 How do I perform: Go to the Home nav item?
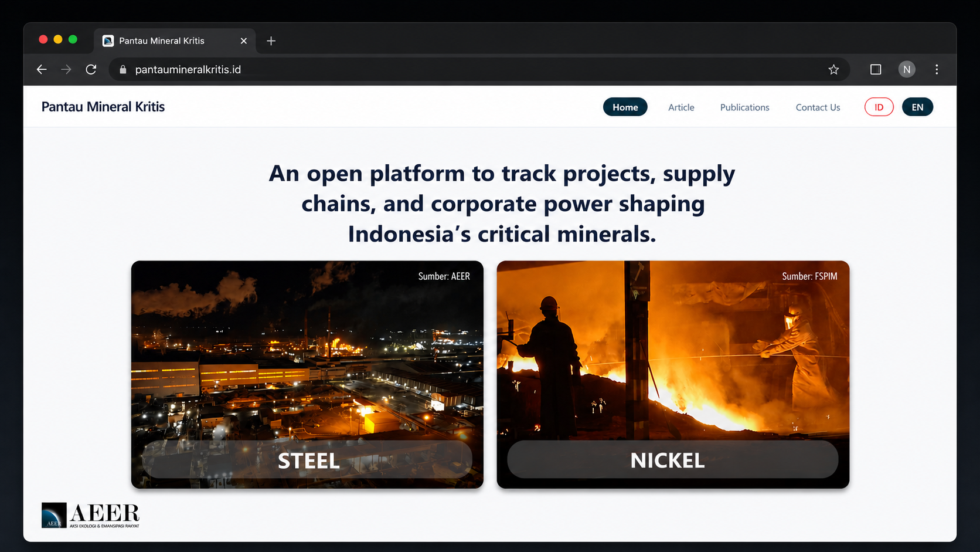[x=625, y=107]
